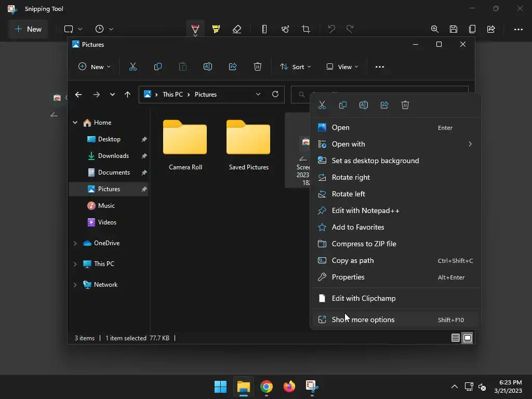Expand the address bar history dropdown
This screenshot has width=532, height=399.
pyautogui.click(x=258, y=95)
